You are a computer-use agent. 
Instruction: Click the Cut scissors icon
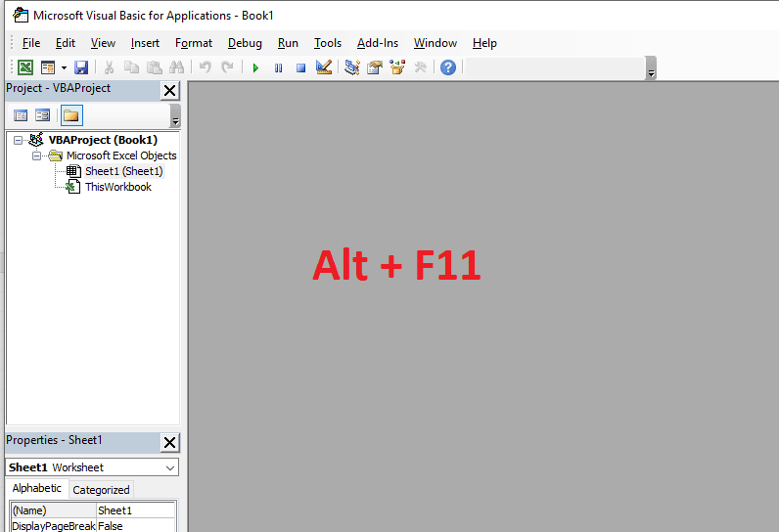(109, 67)
